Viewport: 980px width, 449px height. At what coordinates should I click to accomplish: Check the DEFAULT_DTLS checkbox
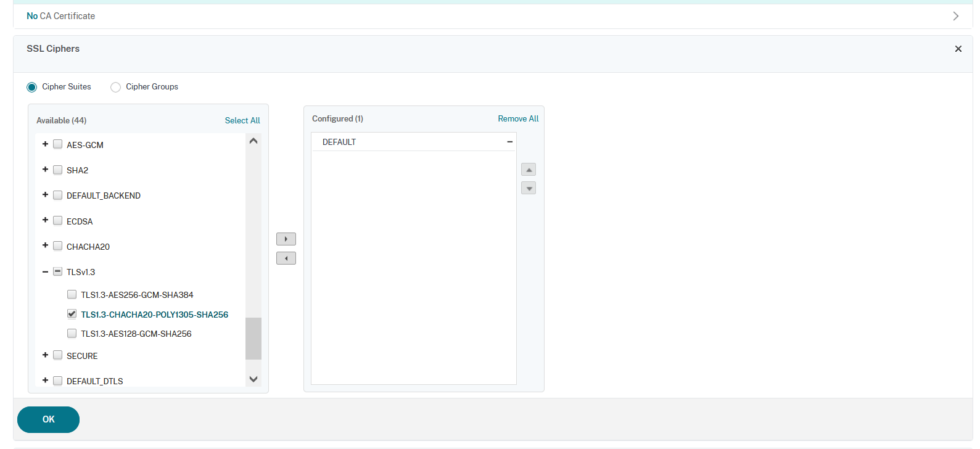tap(58, 381)
